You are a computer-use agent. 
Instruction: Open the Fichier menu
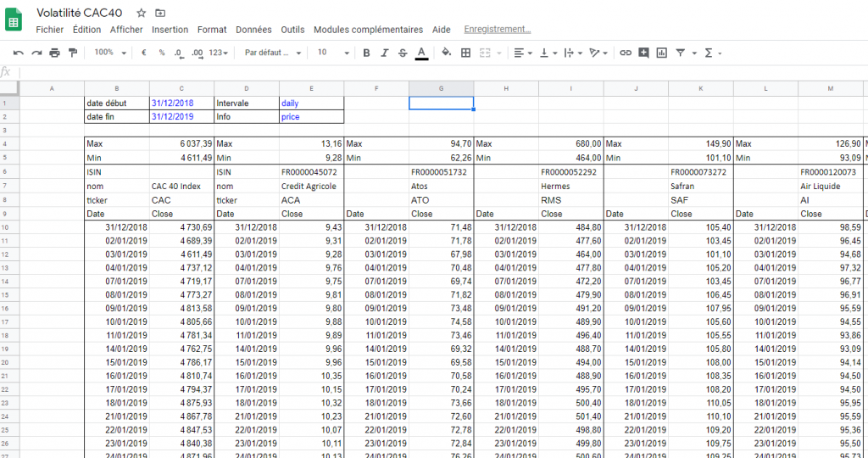coord(50,30)
